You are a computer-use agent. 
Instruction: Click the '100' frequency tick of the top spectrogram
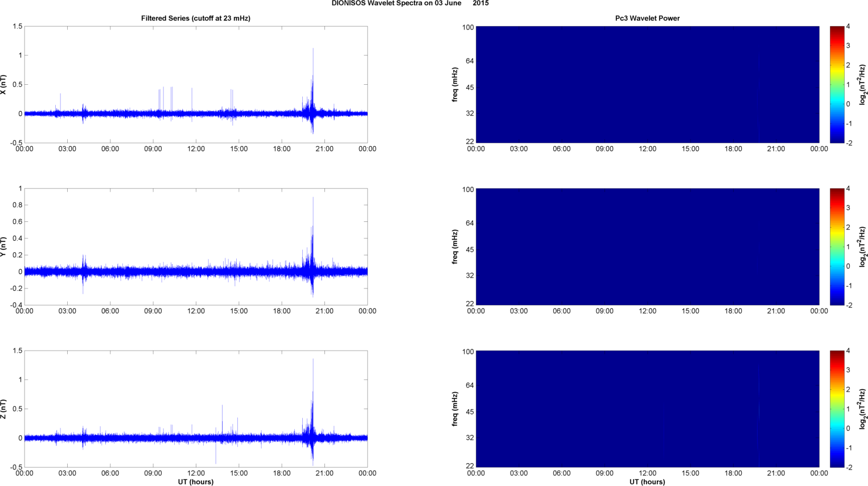468,27
